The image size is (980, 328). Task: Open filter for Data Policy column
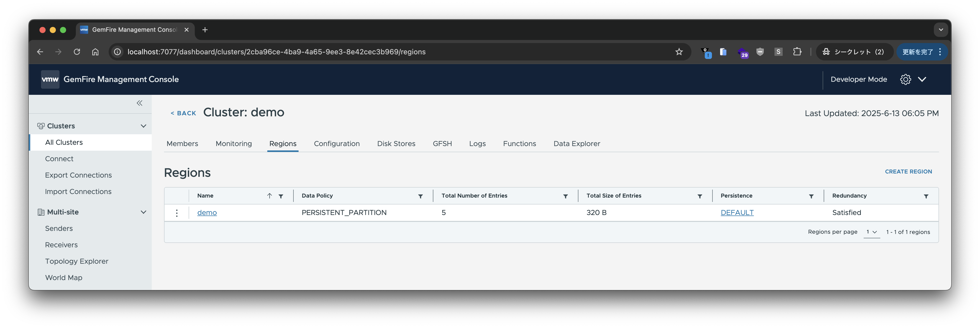[x=420, y=196]
